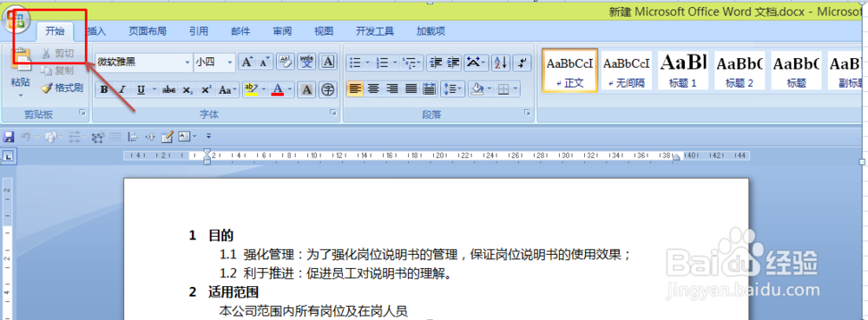Switch to the 视图 tab
The image size is (868, 320).
pyautogui.click(x=324, y=31)
